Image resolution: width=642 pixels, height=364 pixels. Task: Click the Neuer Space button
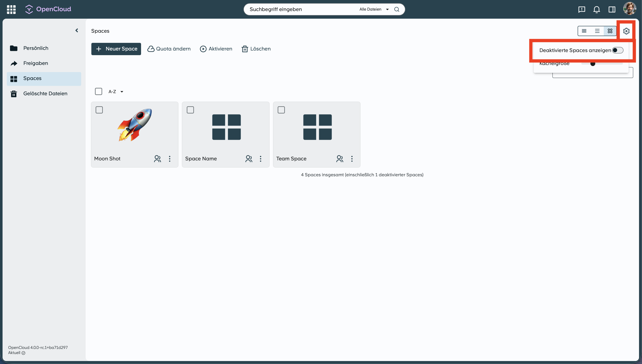116,49
